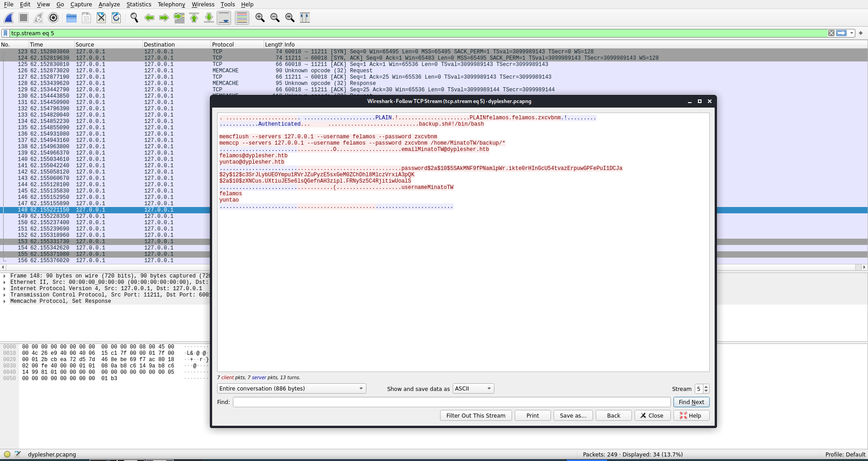868x461 pixels.
Task: Expand the Memcache Protocol row
Action: pos(5,301)
